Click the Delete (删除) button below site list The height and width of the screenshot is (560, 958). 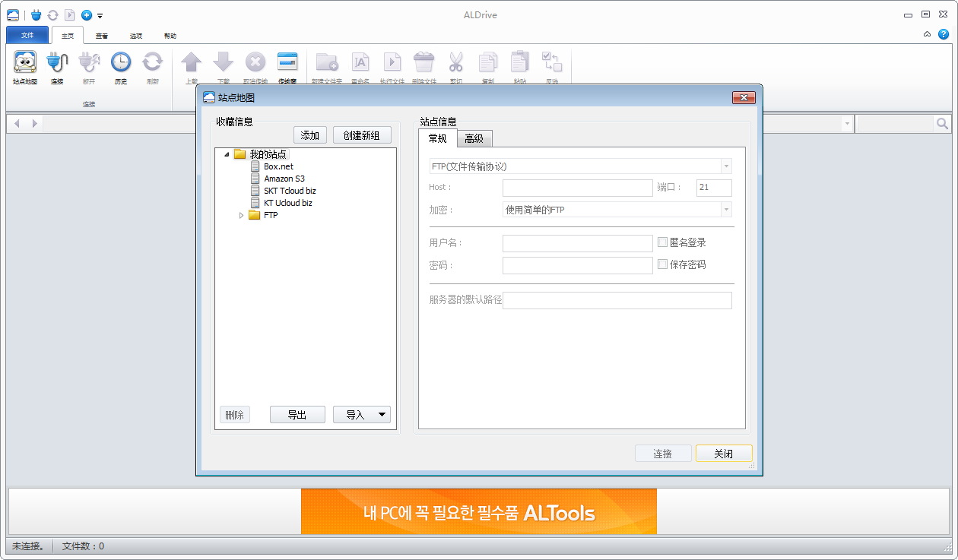click(x=235, y=415)
